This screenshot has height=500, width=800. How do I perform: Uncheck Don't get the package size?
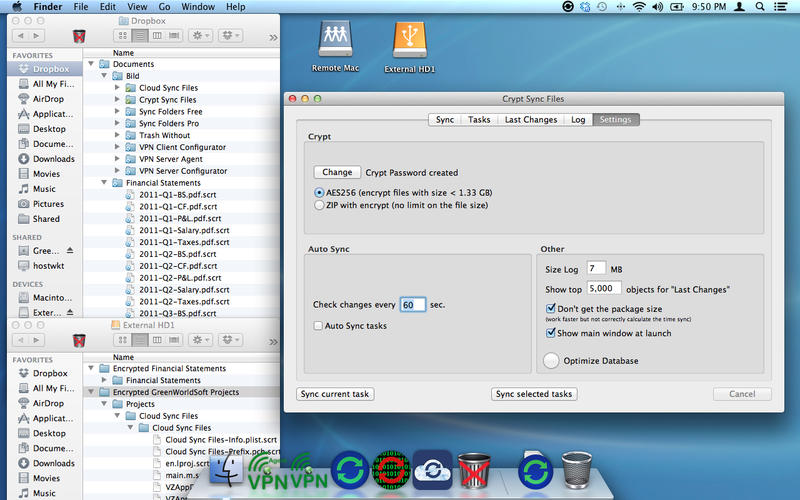(x=551, y=308)
